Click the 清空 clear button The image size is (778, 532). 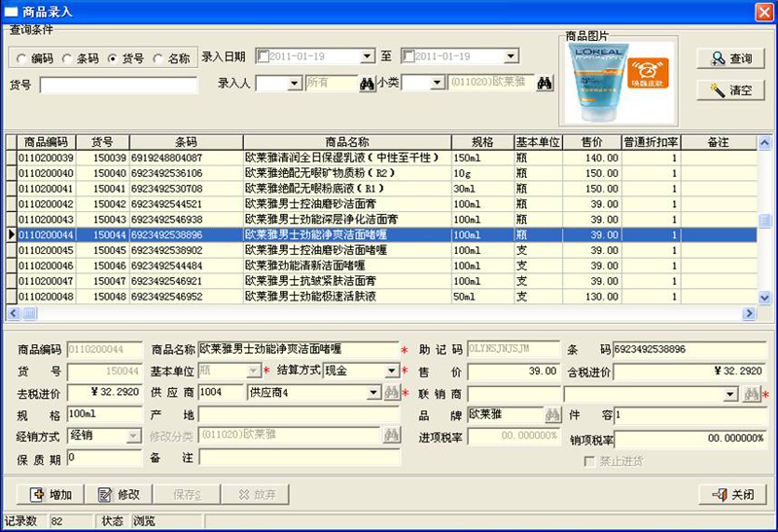[x=730, y=90]
